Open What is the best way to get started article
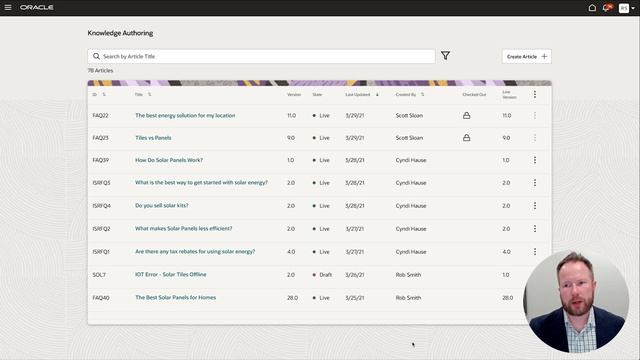Viewport: 640px width, 360px height. (x=201, y=182)
